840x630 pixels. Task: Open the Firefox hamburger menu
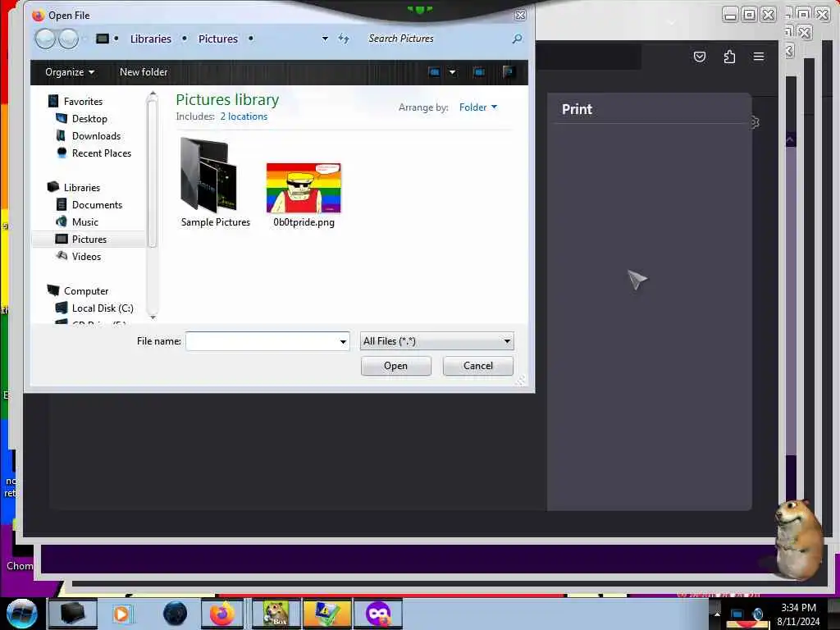coord(759,57)
